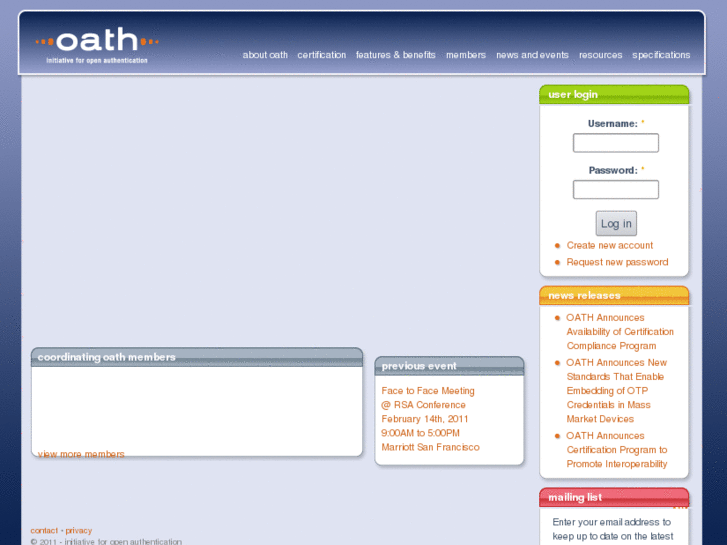The image size is (727, 545).
Task: Open the members menu item
Action: pyautogui.click(x=466, y=55)
